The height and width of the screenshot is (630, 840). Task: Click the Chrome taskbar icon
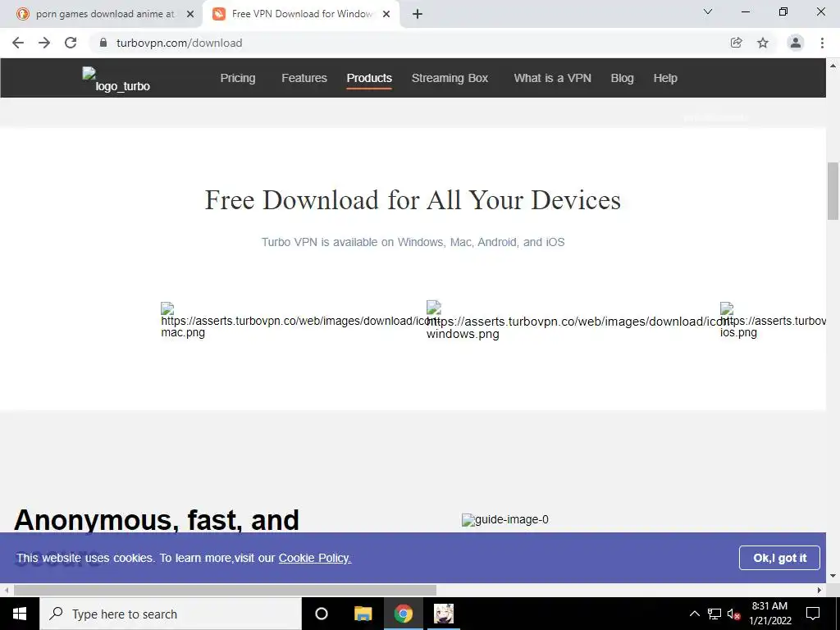[x=404, y=614]
